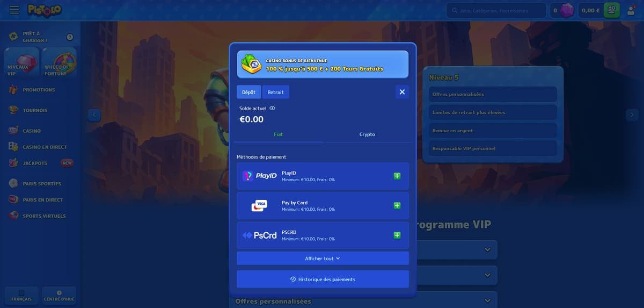
Task: Expand the Offres personnalisées accordion chevron
Action: (x=487, y=300)
